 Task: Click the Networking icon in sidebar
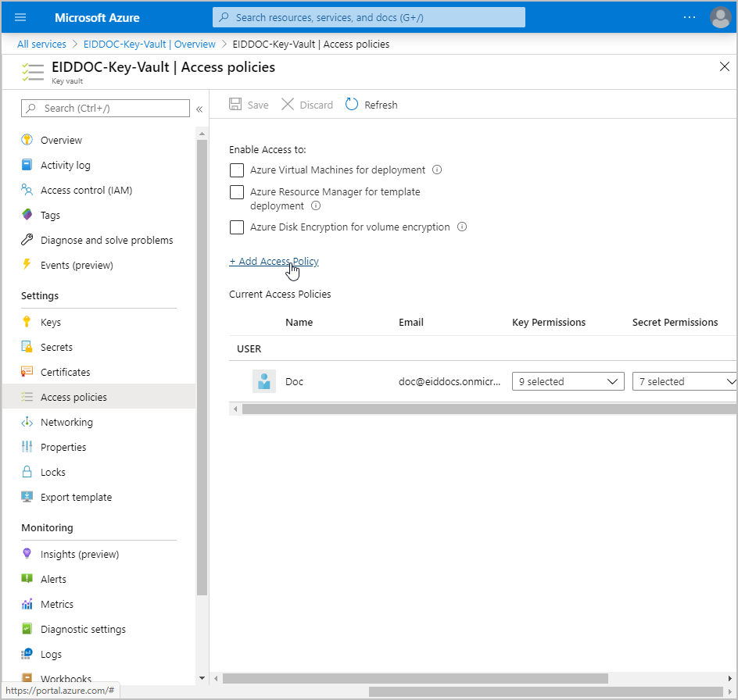click(x=27, y=422)
